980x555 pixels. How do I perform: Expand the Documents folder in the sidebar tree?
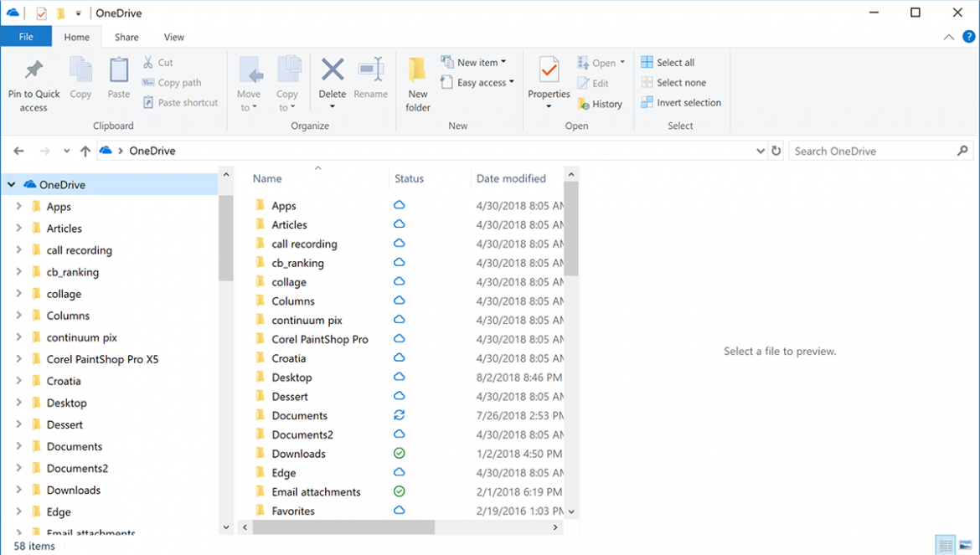coord(18,446)
